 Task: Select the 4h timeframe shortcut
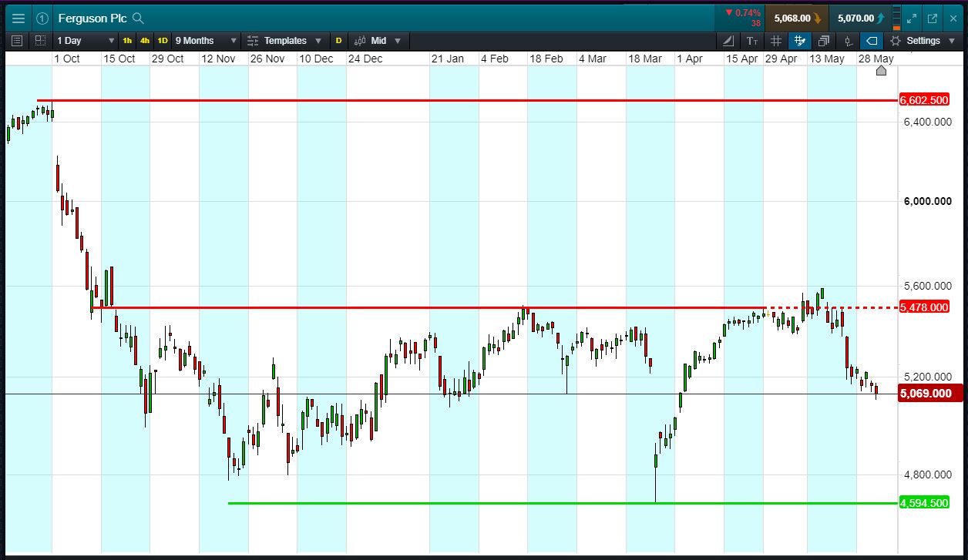pyautogui.click(x=145, y=40)
